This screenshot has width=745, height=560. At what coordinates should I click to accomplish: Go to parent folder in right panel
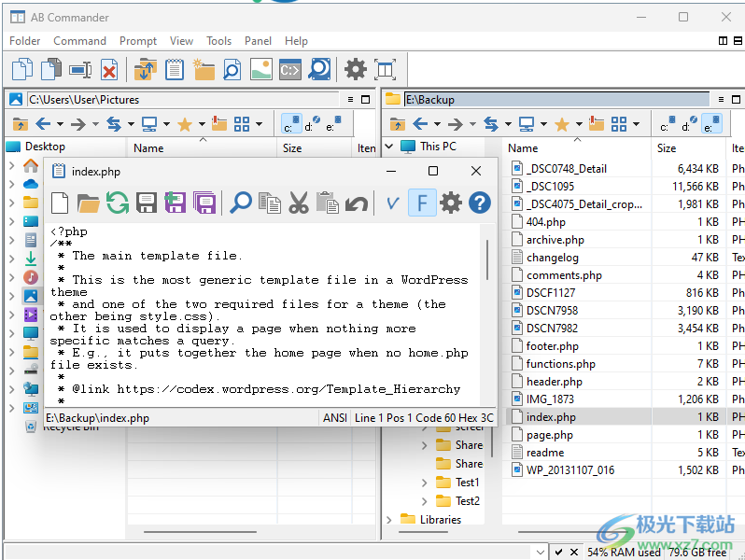pyautogui.click(x=397, y=124)
